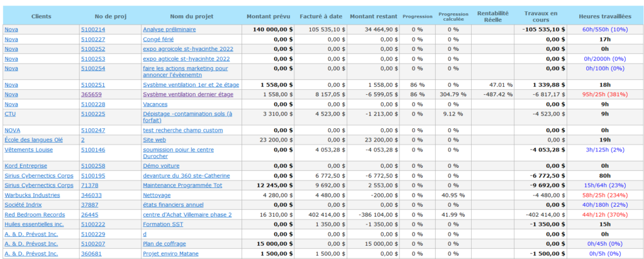Open project number 5100251
The height and width of the screenshot is (259, 644).
pyautogui.click(x=92, y=85)
